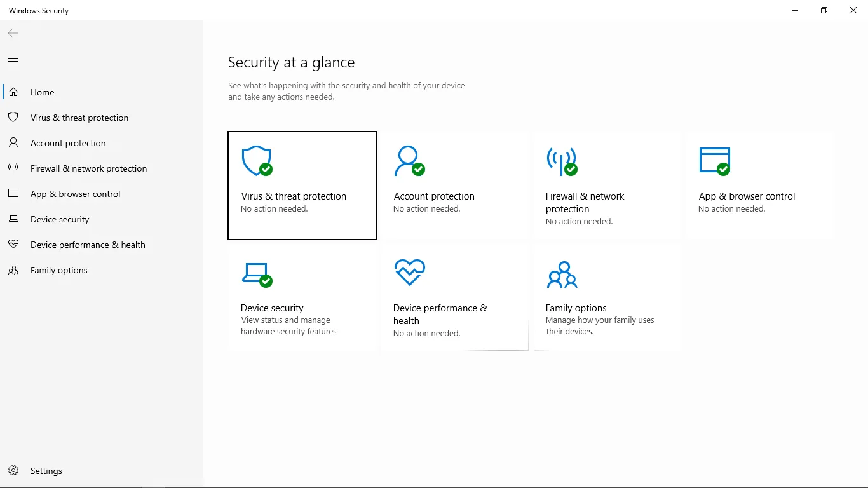
Task: Click "No action needed." under the Account protection tile title
Action: click(427, 209)
